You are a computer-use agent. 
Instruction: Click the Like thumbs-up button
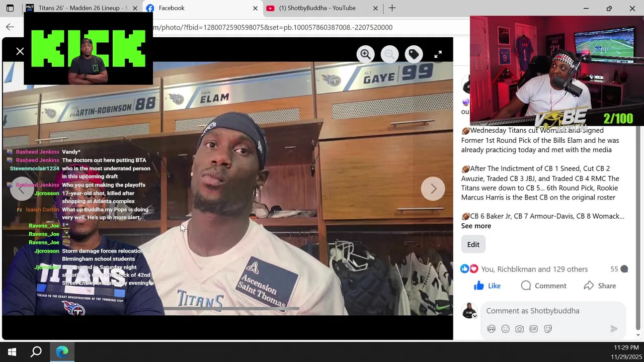coord(487,286)
